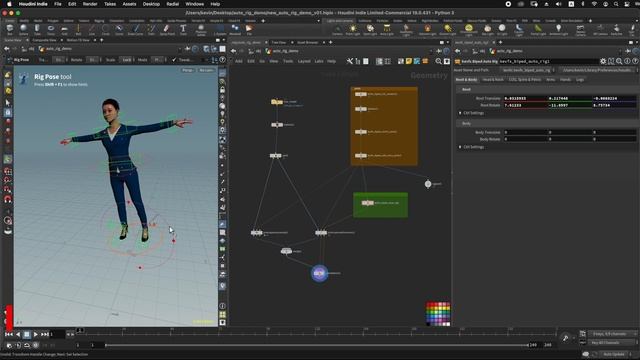The height and width of the screenshot is (360, 640).
Task: Open the Windows menu
Action: (195, 4)
